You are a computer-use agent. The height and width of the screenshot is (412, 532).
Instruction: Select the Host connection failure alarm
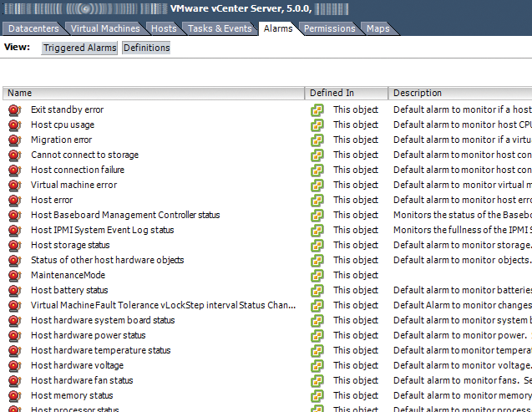(x=78, y=170)
